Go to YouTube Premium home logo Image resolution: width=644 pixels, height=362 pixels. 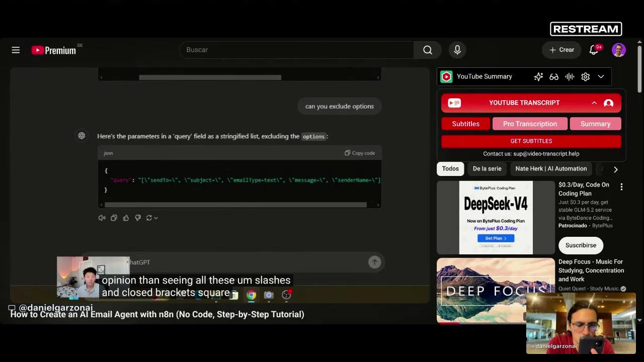[x=54, y=50]
